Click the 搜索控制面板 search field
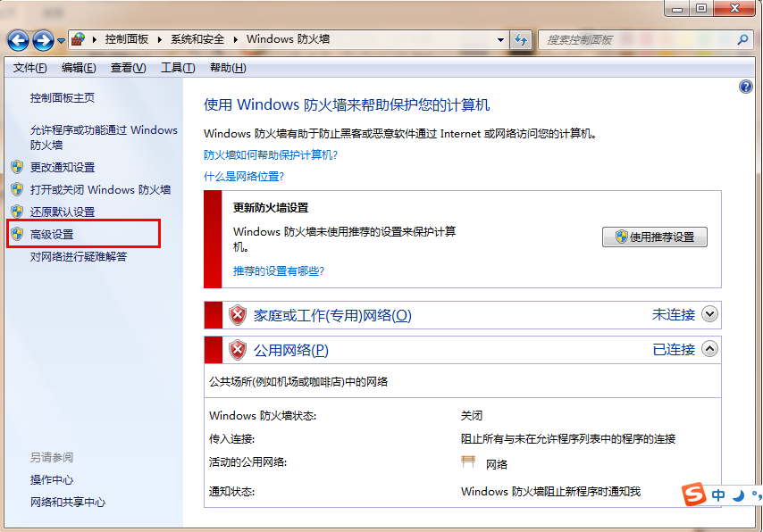This screenshot has width=763, height=532. pos(634,40)
